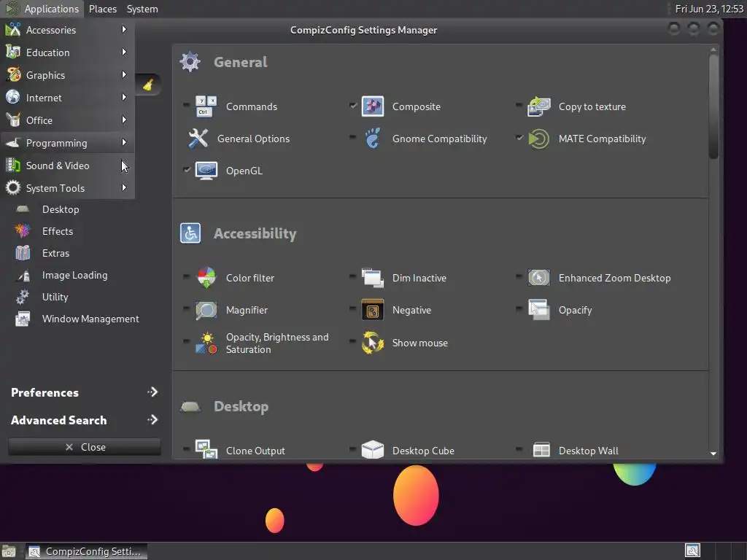Click the scrollbar down arrow
747x560 pixels.
[713, 454]
